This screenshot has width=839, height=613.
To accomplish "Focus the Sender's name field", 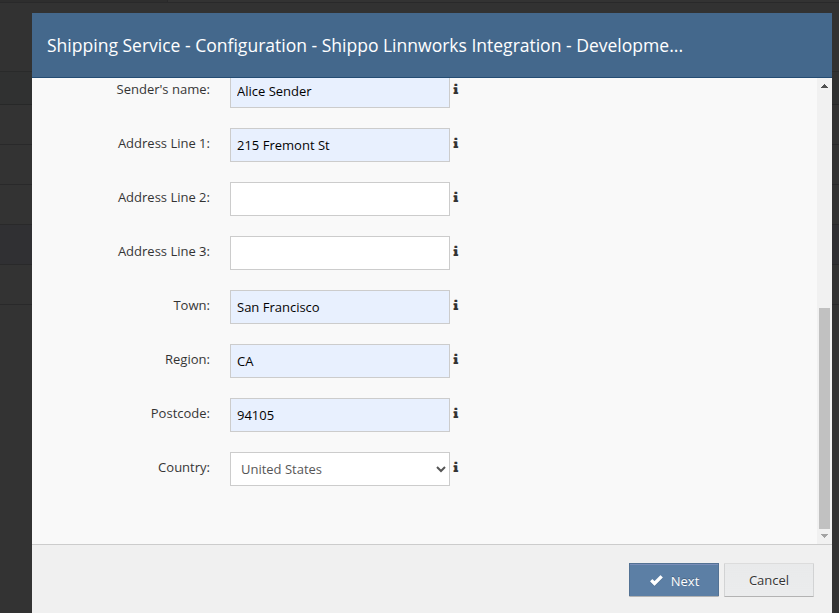I will (340, 92).
